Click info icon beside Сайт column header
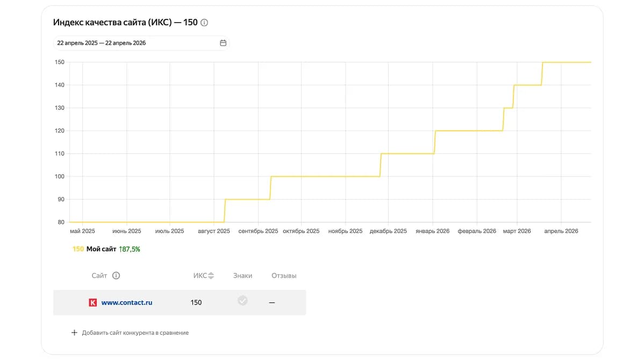 click(116, 276)
